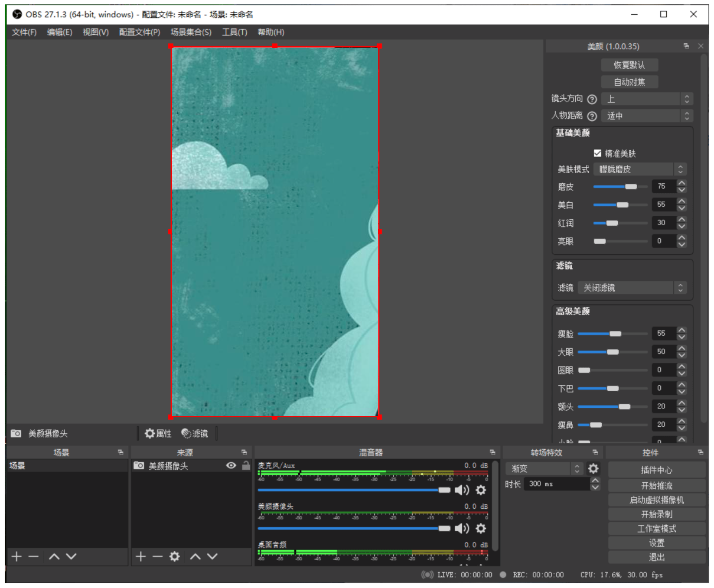Open the 视图(V) menu
714x588 pixels.
[x=96, y=32]
